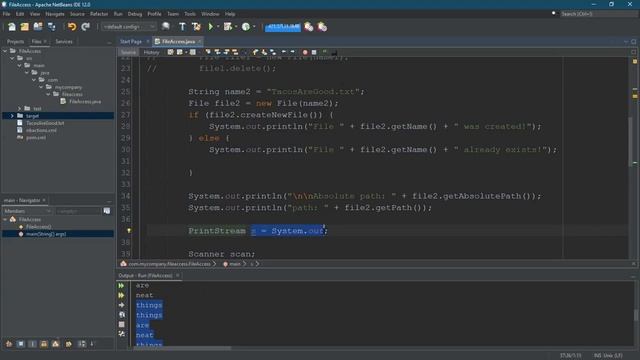Click the Navigator filter input field
The width and height of the screenshot is (640, 360).
click(78, 211)
